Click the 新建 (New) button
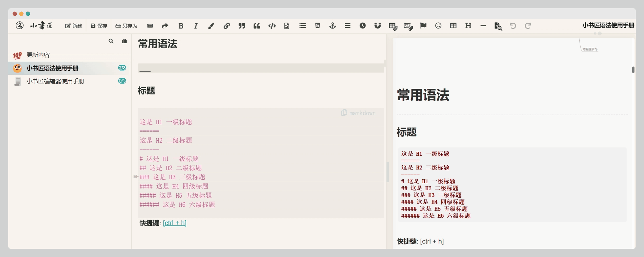 (x=74, y=26)
